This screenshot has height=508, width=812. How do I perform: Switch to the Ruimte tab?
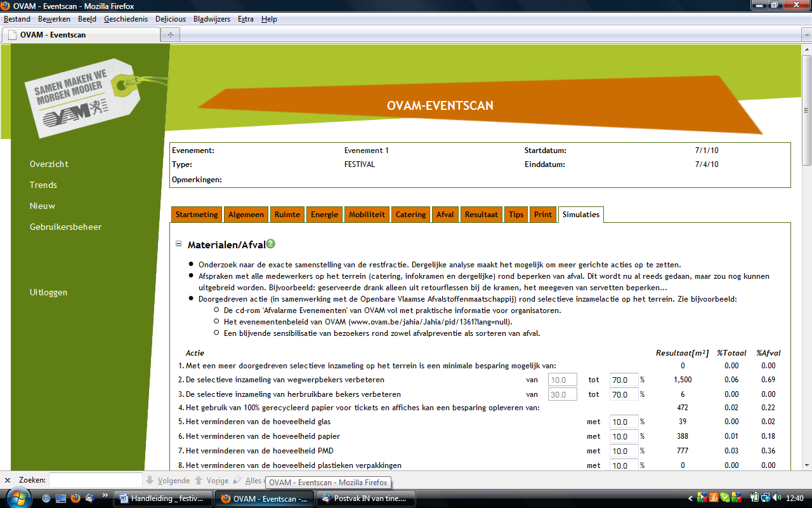[x=287, y=215]
